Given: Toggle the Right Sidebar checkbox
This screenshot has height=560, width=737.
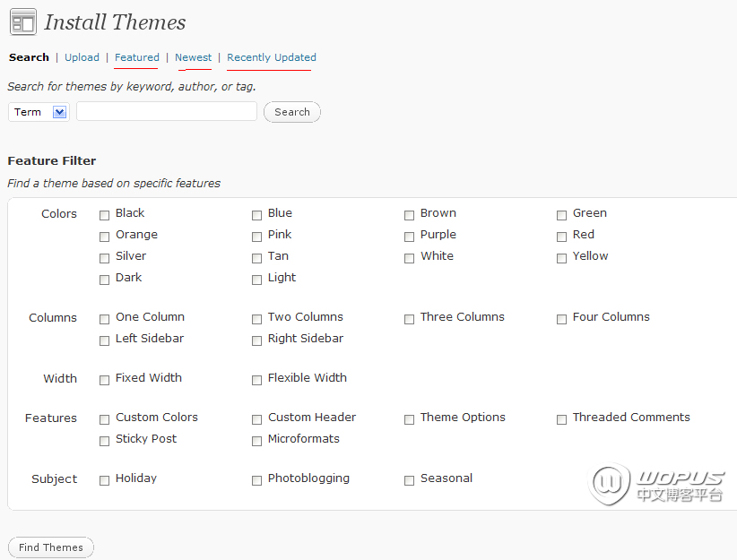Looking at the screenshot, I should pos(257,340).
